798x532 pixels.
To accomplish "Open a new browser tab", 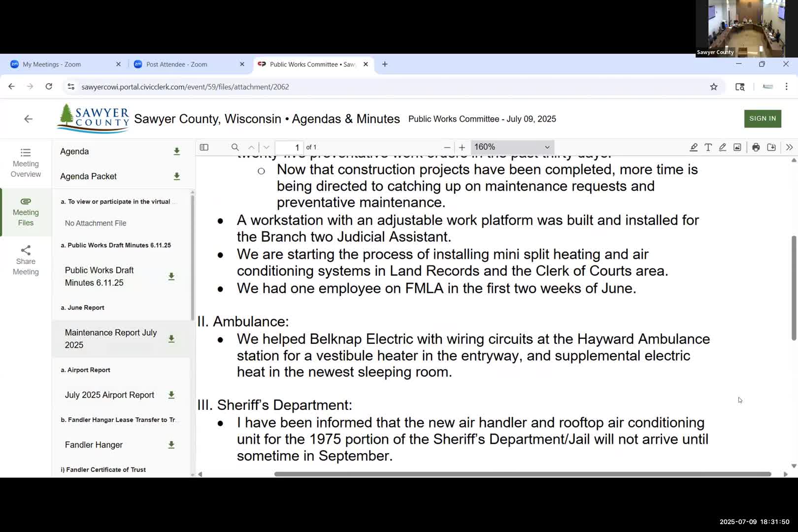I will (385, 65).
